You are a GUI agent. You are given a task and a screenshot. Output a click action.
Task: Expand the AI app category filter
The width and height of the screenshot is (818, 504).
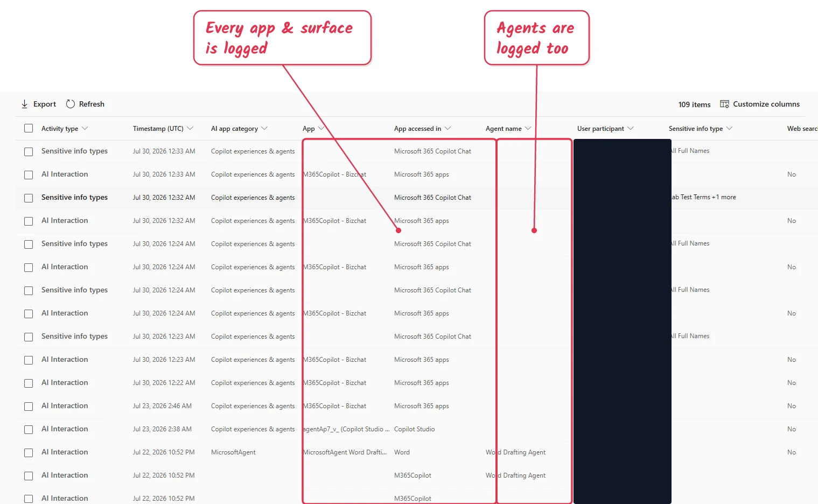264,128
